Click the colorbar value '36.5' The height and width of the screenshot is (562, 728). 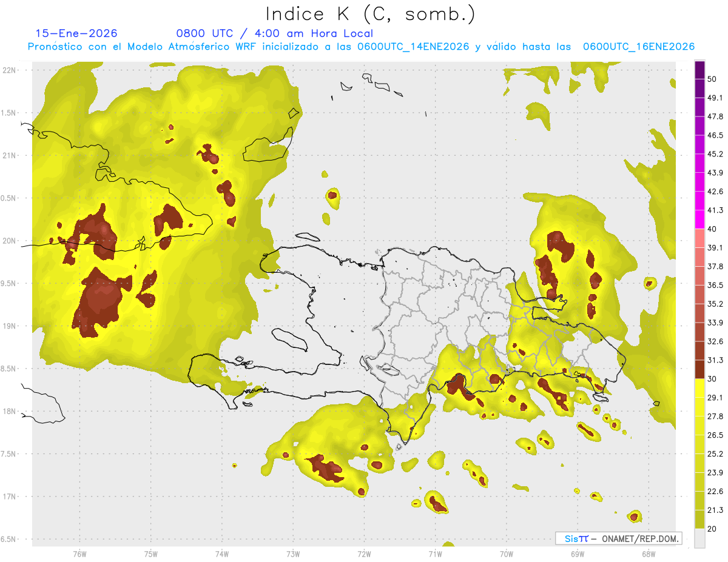coord(715,285)
